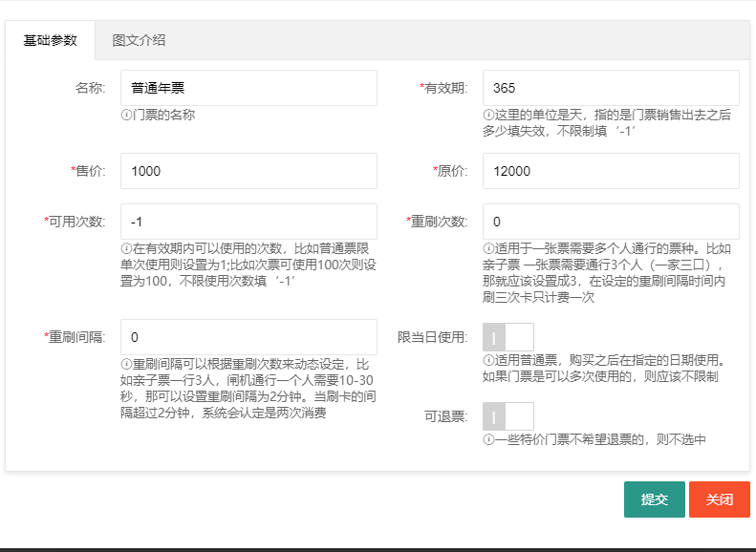Image resolution: width=756 pixels, height=552 pixels.
Task: Click the 原价 field showing 12000
Action: tap(611, 171)
